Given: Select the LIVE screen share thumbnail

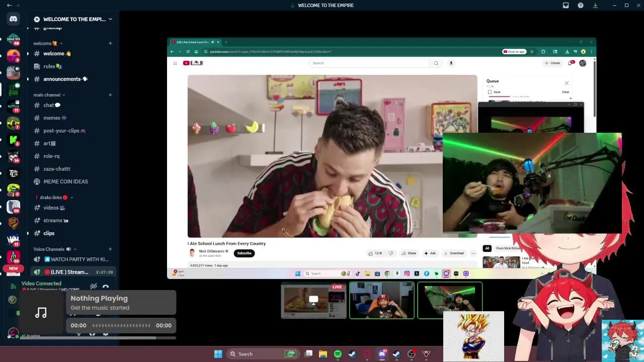Looking at the screenshot, I should point(313,300).
